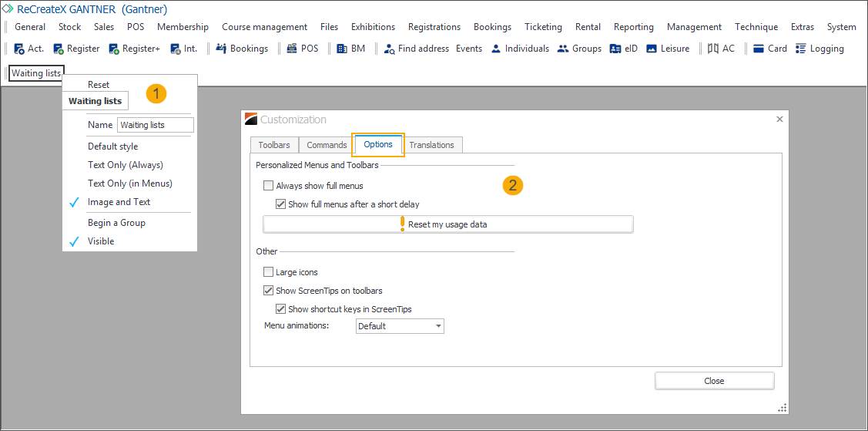868x431 pixels.
Task: Click Reset my usage data button
Action: 447,224
